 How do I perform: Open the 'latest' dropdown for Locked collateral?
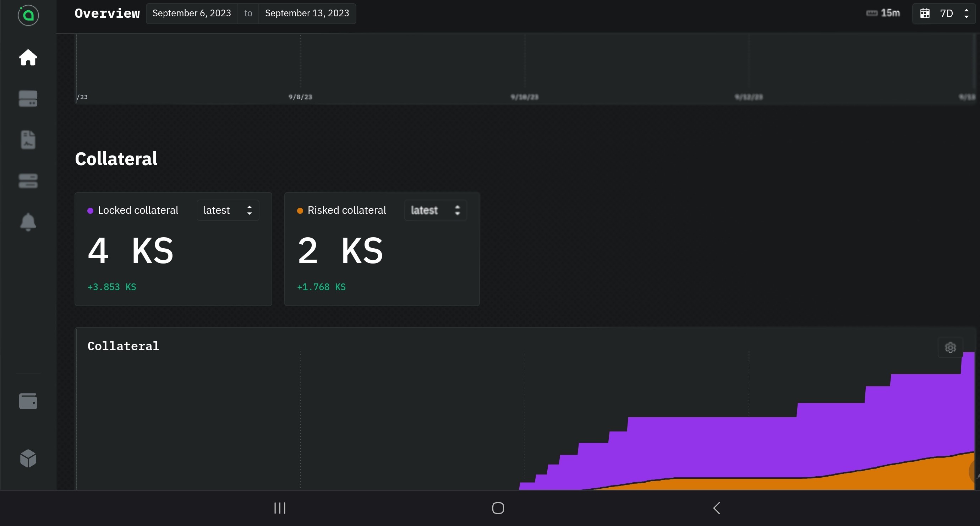[228, 210]
